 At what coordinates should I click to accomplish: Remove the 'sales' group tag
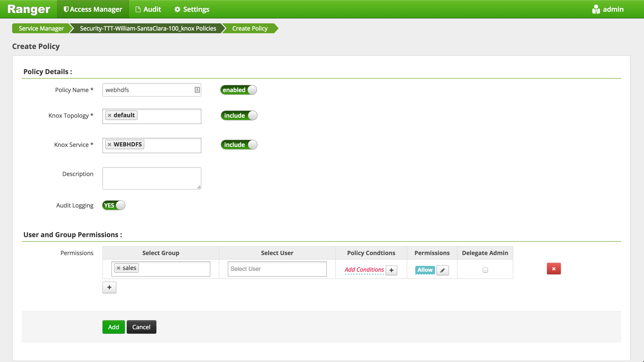point(118,268)
